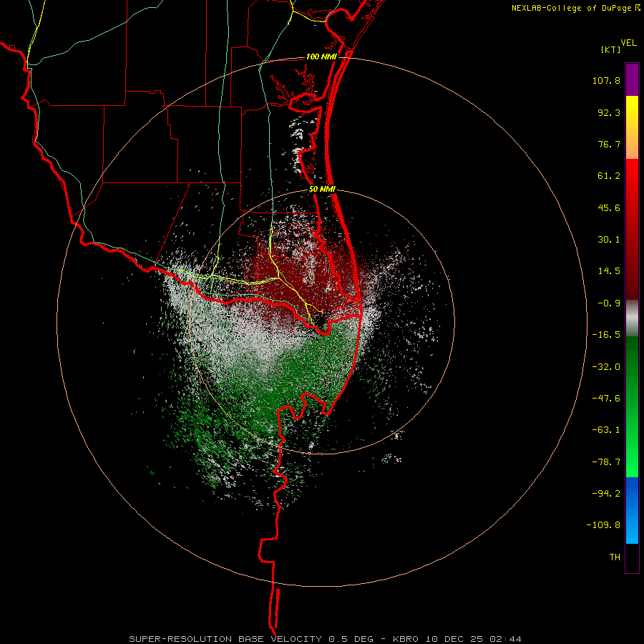This screenshot has height=644, width=644.
Task: Click the 10 DEC 25 date in footer
Action: 455,639
